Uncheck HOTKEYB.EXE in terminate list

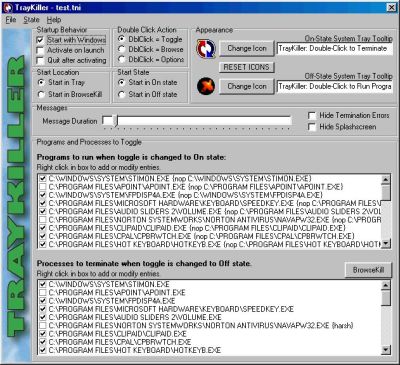tap(43, 350)
